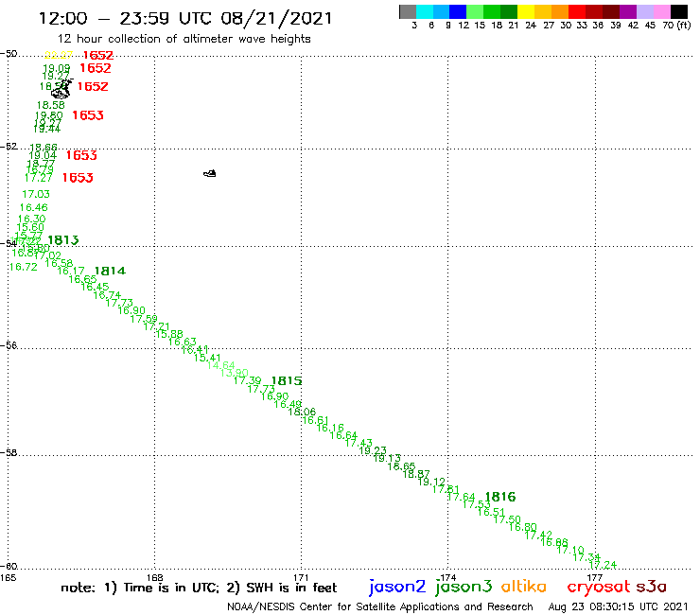Click the 1815 time stamp label
Screen dimensions: 700x615
pyautogui.click(x=287, y=381)
